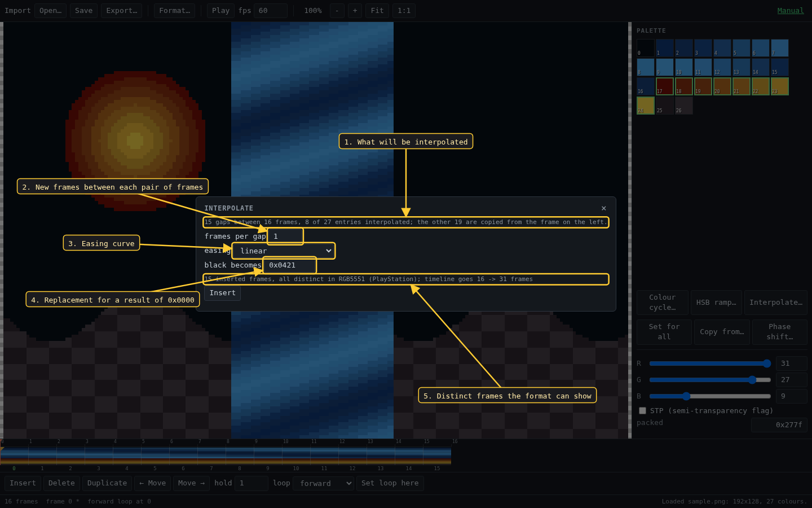Open the loop direction dropdown
The width and height of the screenshot is (812, 508).
[323, 483]
